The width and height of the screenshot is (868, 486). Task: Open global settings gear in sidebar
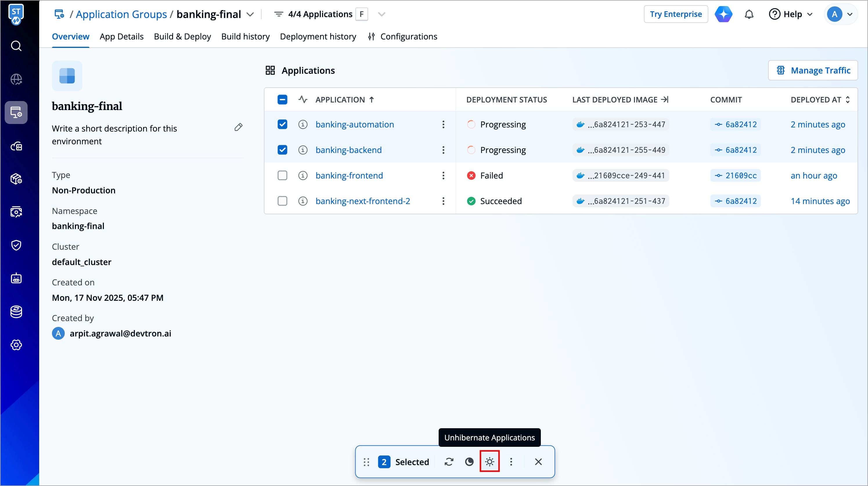click(x=16, y=345)
